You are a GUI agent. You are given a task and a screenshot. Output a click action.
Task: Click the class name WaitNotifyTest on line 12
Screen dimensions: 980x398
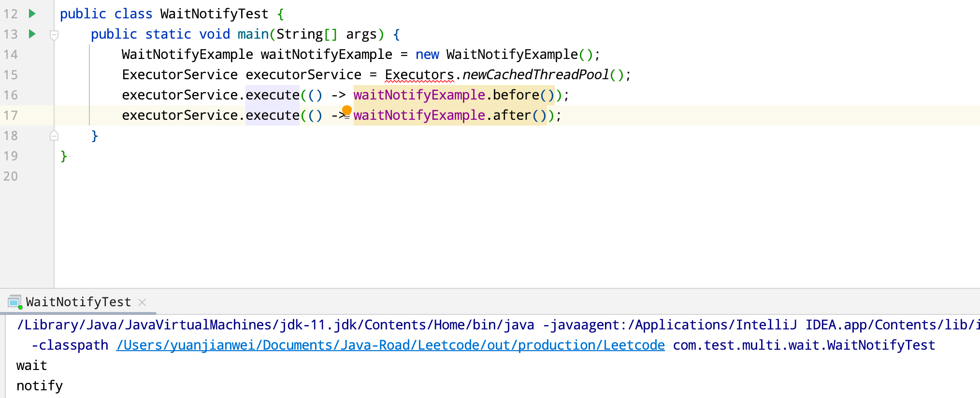(x=214, y=14)
